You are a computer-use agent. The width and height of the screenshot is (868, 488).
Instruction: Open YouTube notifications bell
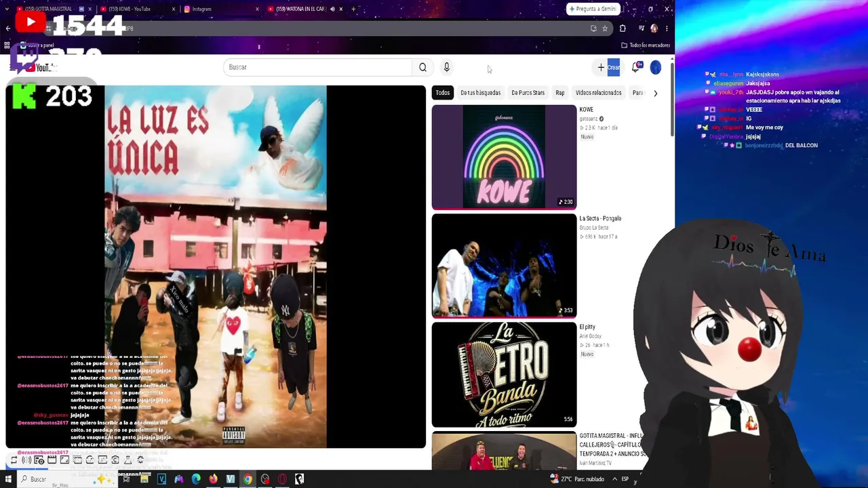[x=635, y=67]
